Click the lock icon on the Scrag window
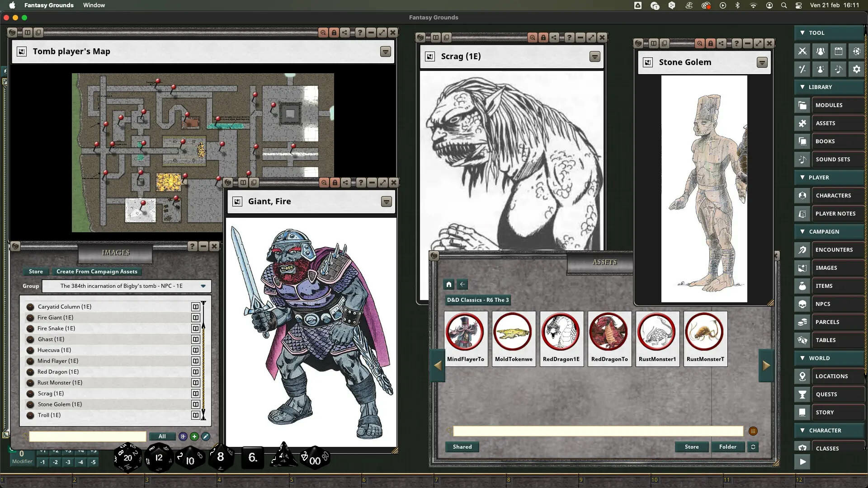The width and height of the screenshot is (868, 488). pos(544,38)
